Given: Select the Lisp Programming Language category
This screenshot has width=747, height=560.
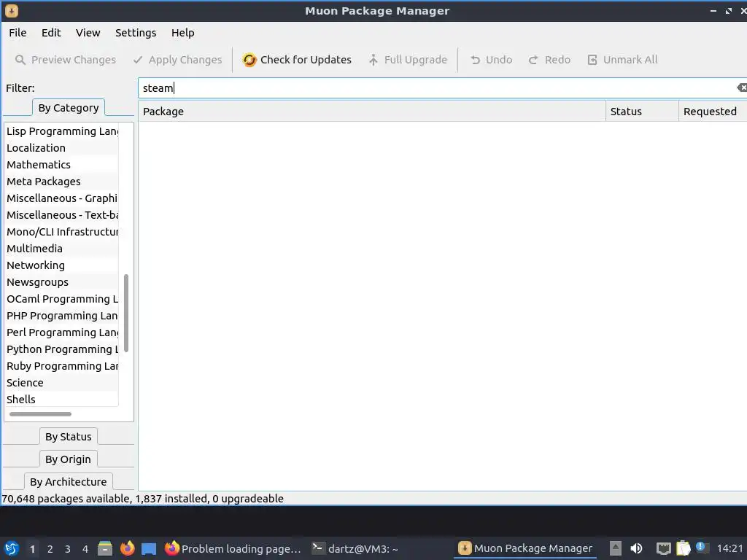Looking at the screenshot, I should click(62, 131).
